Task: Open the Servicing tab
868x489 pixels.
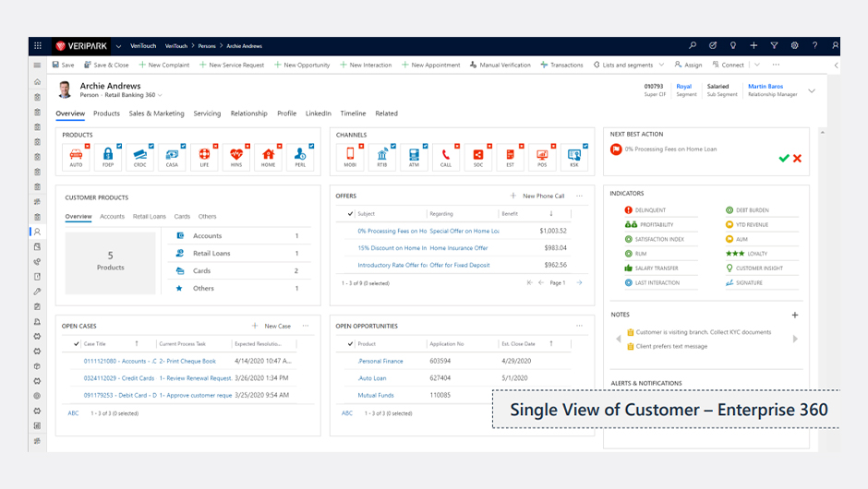Action: pyautogui.click(x=207, y=113)
